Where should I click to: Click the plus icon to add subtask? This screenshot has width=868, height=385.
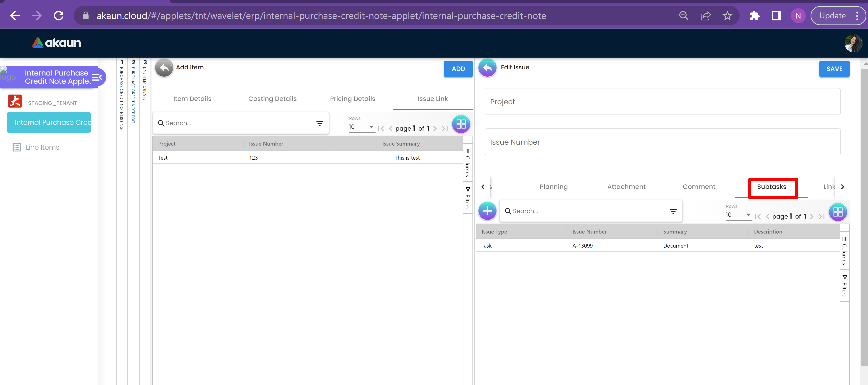pos(487,211)
